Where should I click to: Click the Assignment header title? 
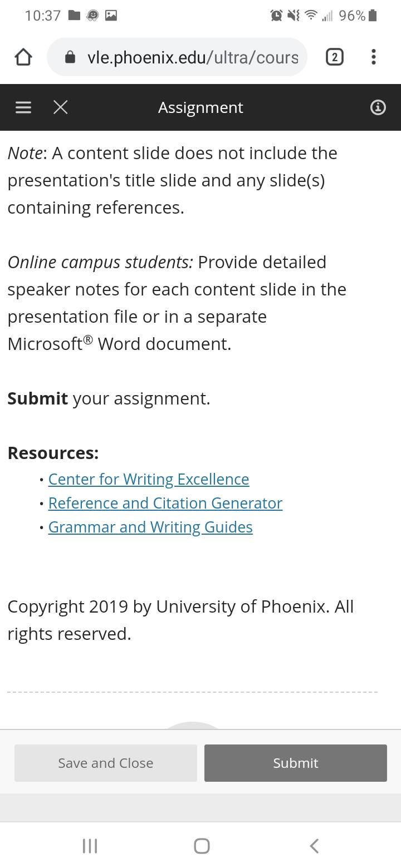[x=200, y=107]
